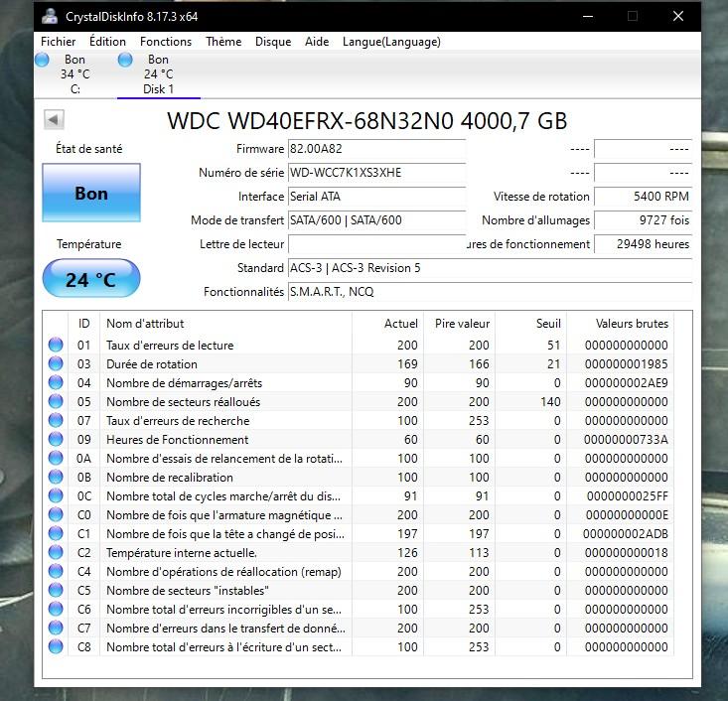
Task: Click status orb for attribute C1
Action: click(x=56, y=533)
